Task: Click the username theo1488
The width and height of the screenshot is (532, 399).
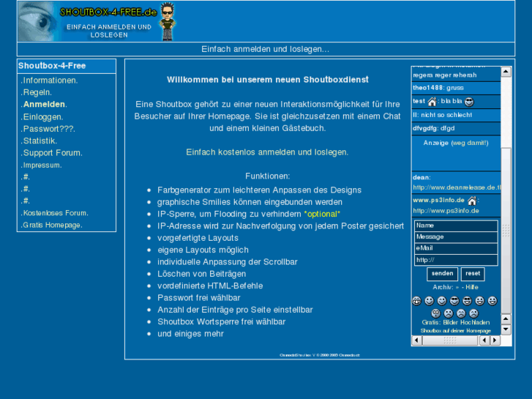Action: click(427, 88)
